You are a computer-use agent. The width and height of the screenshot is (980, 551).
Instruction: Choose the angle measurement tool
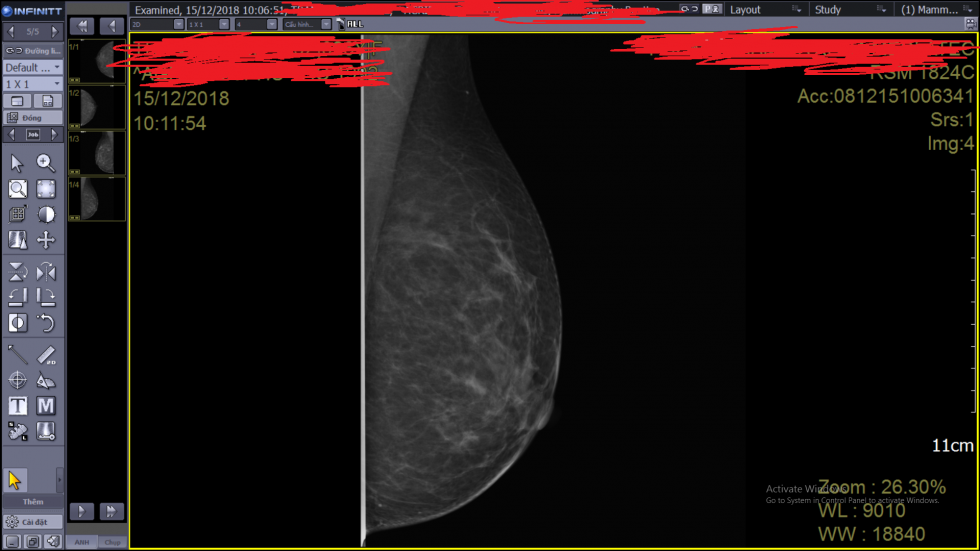(46, 380)
